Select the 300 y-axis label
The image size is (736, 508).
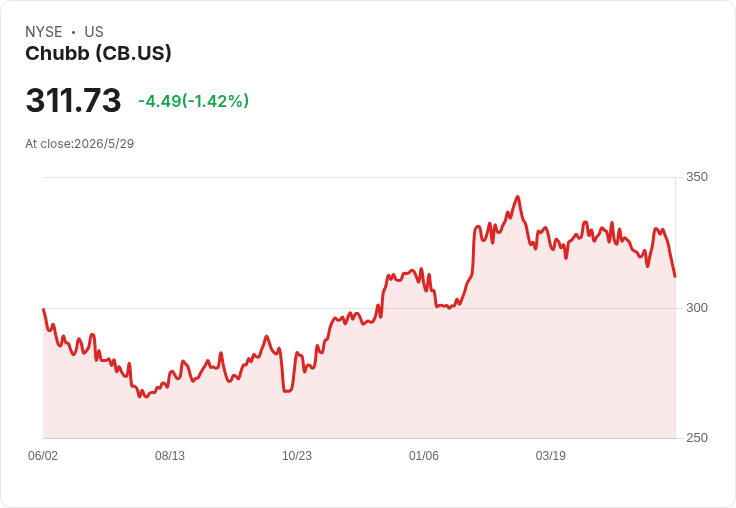point(697,308)
